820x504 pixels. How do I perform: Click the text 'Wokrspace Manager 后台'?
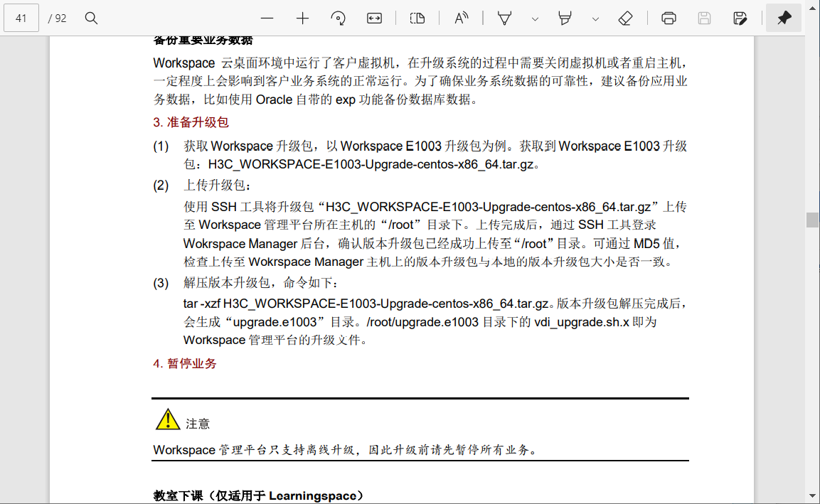254,244
